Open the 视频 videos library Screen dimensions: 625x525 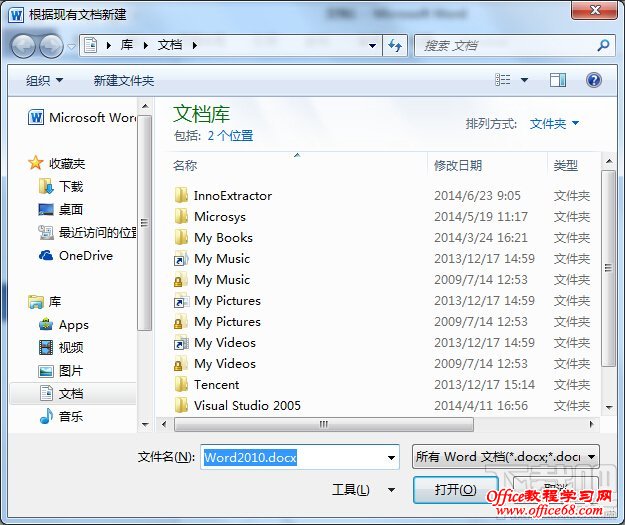click(x=61, y=348)
